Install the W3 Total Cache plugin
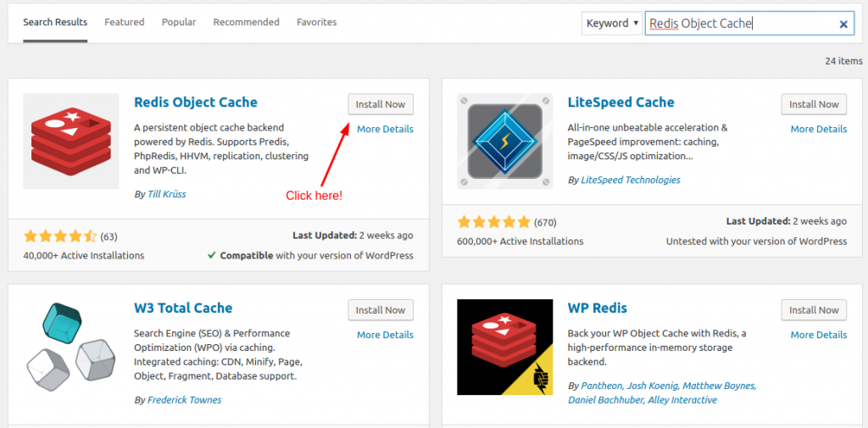 coord(381,310)
